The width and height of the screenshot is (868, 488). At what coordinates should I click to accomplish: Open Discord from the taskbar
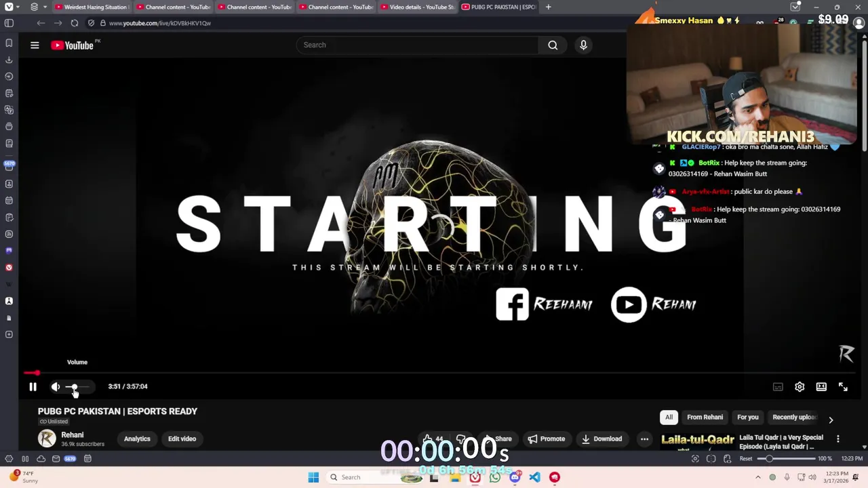tap(515, 477)
